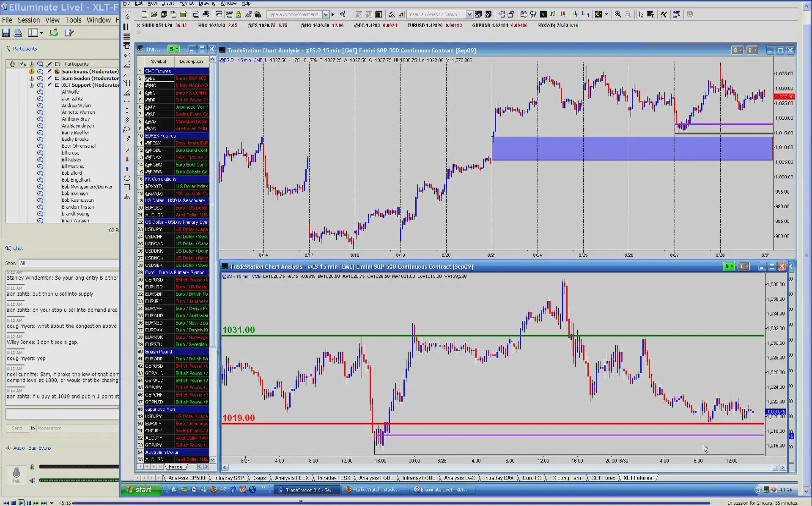The height and width of the screenshot is (506, 812).
Task: Toggle Sam Seiden's whiteboard pen permission
Action: pos(49,78)
